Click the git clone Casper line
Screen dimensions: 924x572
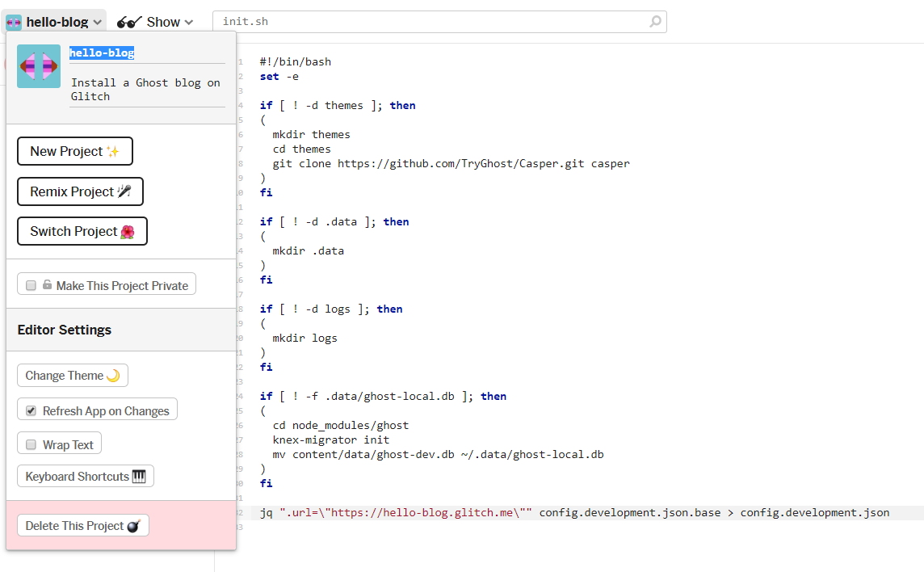click(451, 163)
